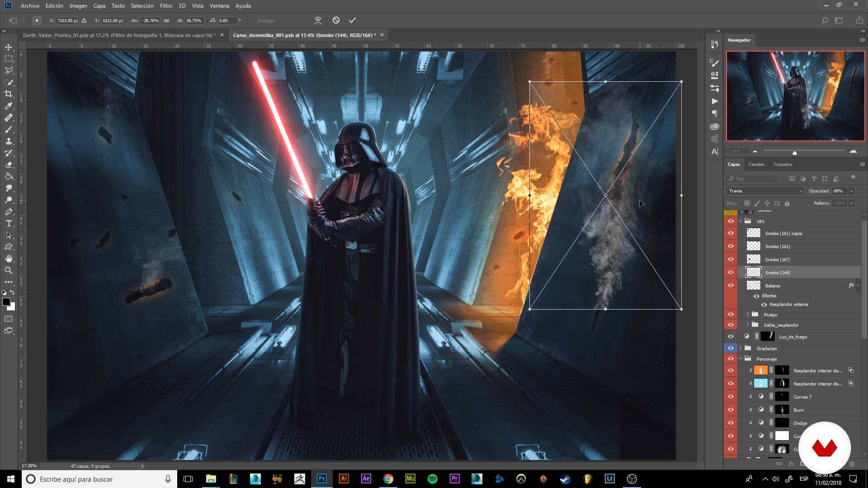Toggle visibility of Gradacion group

click(731, 348)
